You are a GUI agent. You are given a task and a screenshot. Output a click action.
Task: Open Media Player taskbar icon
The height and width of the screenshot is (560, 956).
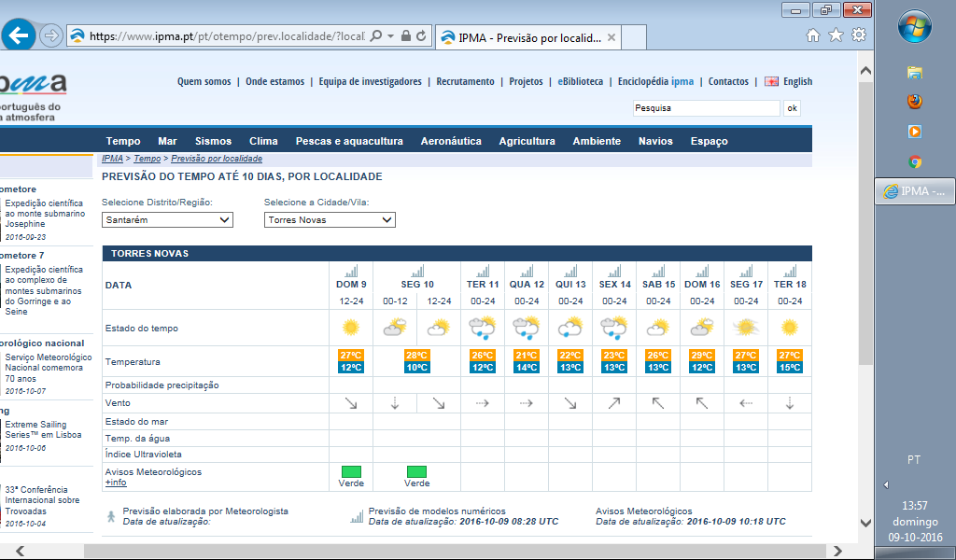(x=915, y=132)
